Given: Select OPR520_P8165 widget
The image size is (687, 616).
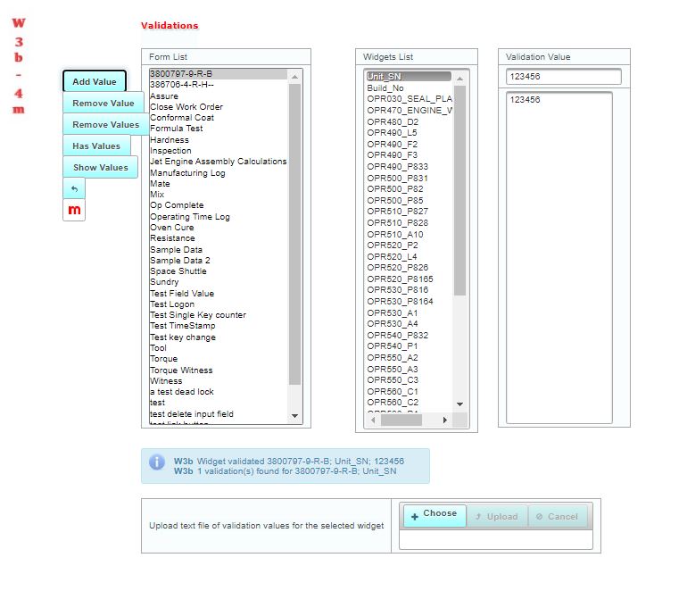Looking at the screenshot, I should coord(409,279).
